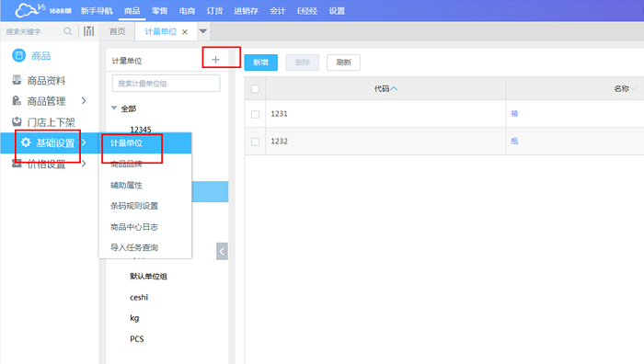Collapse the unit group panel arrow

pyautogui.click(x=222, y=251)
